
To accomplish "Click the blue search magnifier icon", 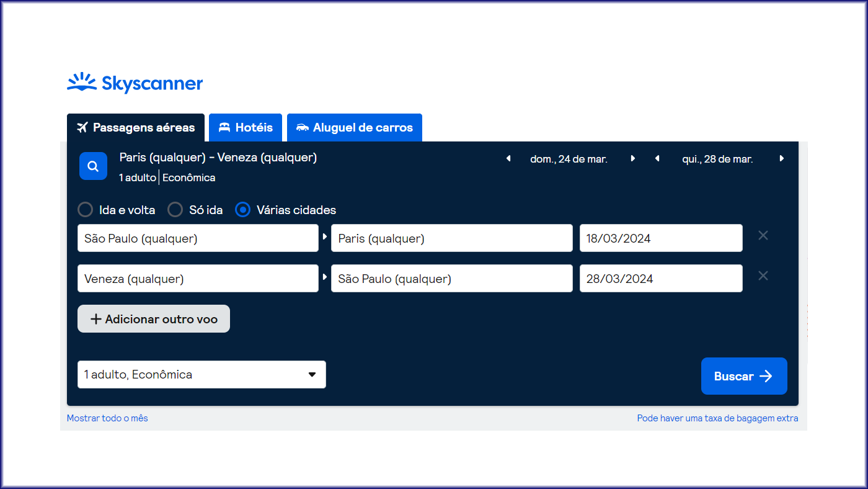I will tap(93, 166).
